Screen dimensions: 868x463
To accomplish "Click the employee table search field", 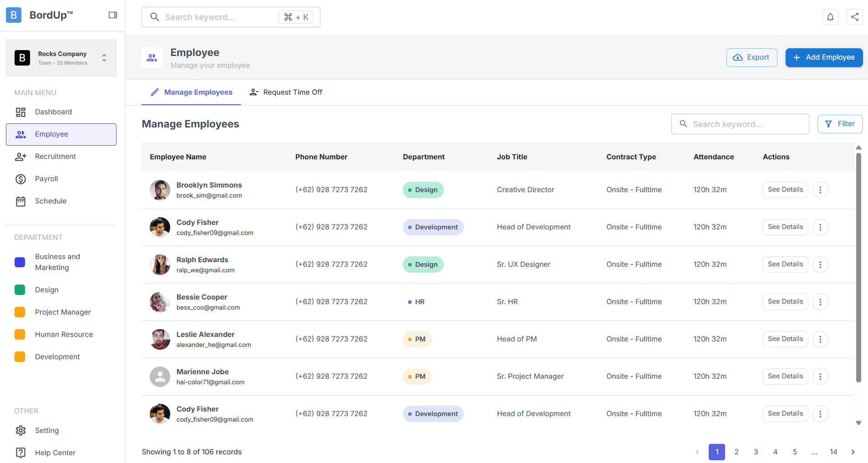I will click(740, 124).
